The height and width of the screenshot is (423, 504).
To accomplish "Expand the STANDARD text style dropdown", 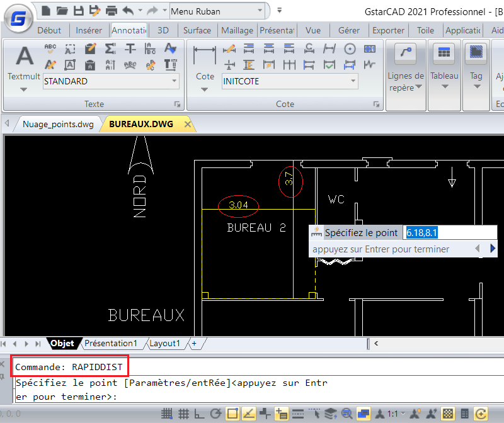I will tap(175, 81).
